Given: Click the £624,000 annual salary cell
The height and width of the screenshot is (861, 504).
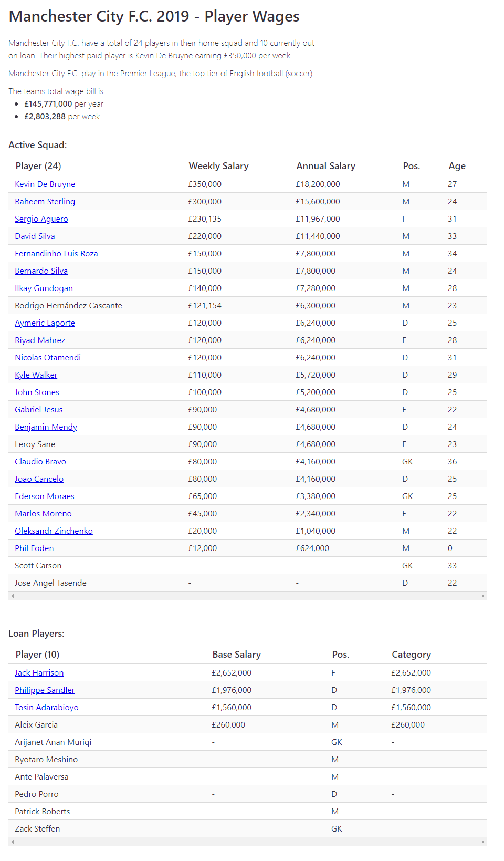Looking at the screenshot, I should point(312,548).
